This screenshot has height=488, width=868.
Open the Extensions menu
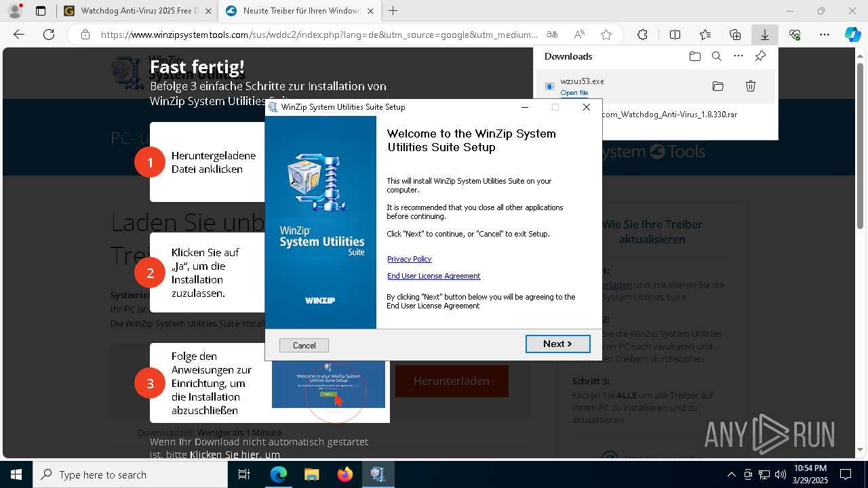coord(642,35)
